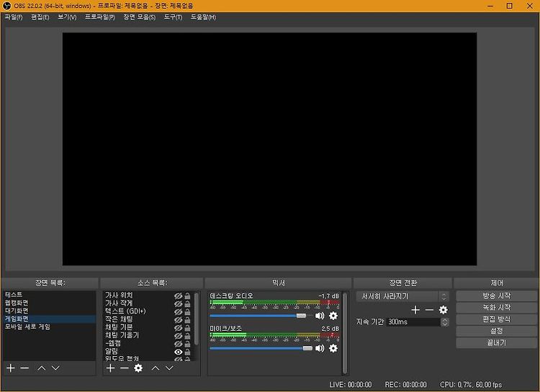Select the 테스트 scene
The image size is (540, 392).
click(49, 295)
